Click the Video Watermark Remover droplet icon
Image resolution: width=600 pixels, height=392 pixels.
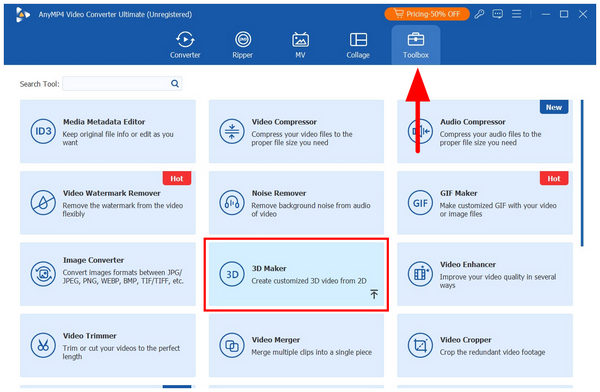[x=43, y=203]
